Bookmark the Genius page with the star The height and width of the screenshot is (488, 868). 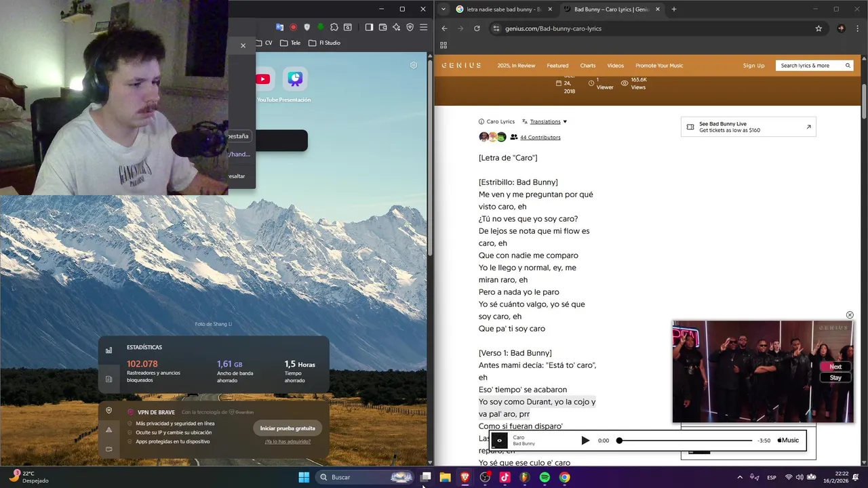coord(818,28)
